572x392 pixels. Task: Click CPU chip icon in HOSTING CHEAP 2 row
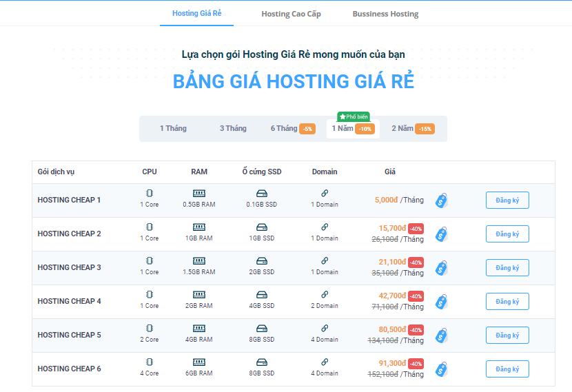[x=149, y=227]
